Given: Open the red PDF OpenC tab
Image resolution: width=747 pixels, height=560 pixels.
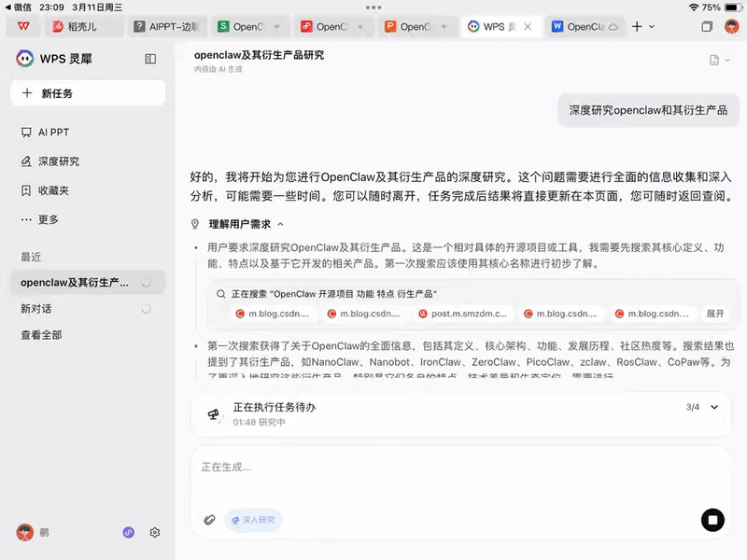Looking at the screenshot, I should pyautogui.click(x=332, y=27).
